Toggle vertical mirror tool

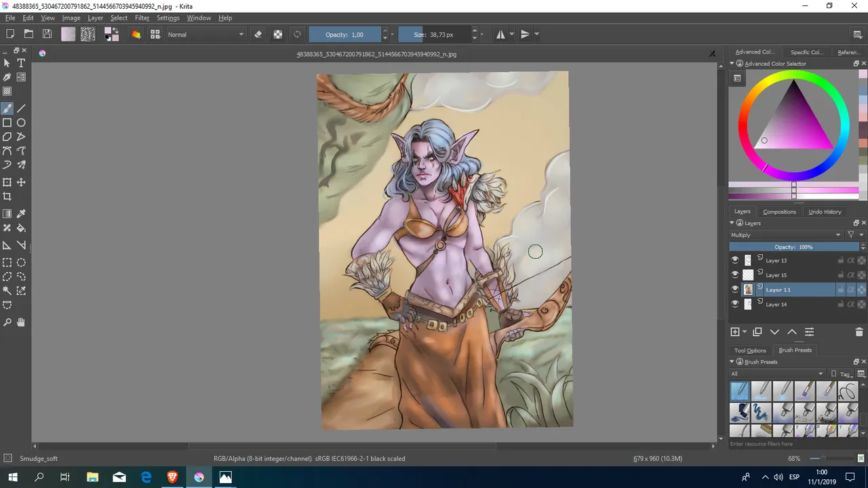pyautogui.click(x=525, y=35)
